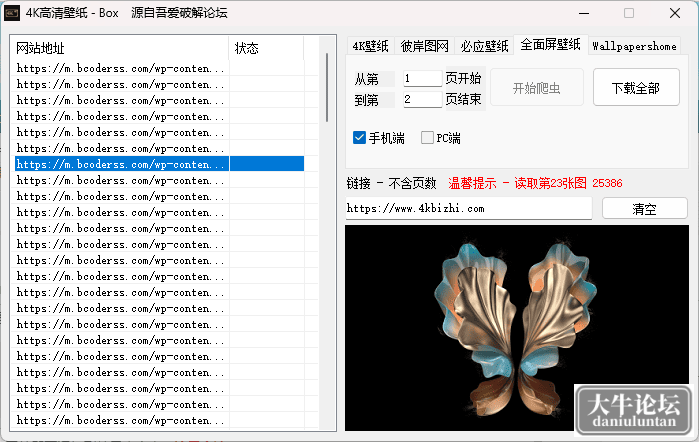Select the highlighted blue URL row
The width and height of the screenshot is (699, 442).
tap(160, 164)
